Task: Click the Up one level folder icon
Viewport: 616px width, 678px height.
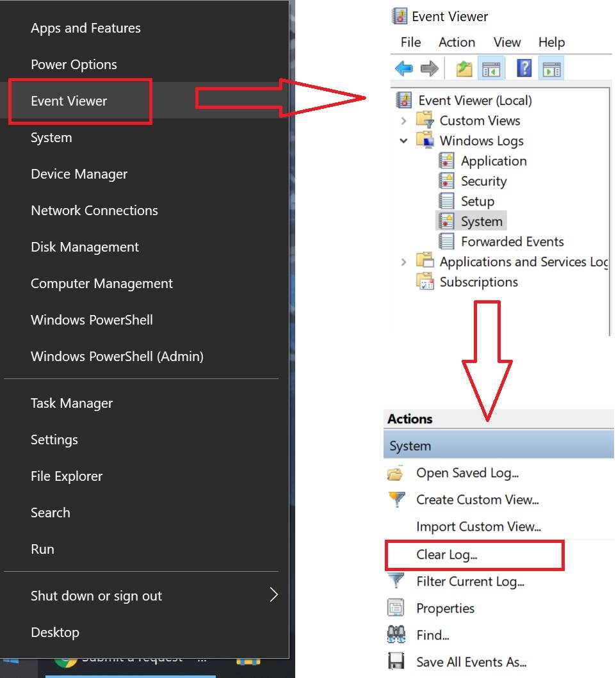Action: (465, 69)
